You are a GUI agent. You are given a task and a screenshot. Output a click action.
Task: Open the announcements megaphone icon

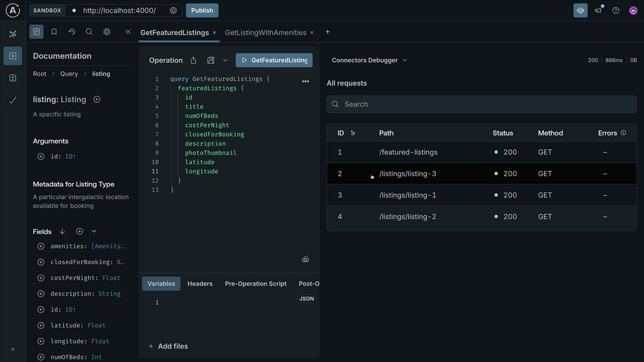coord(598,11)
